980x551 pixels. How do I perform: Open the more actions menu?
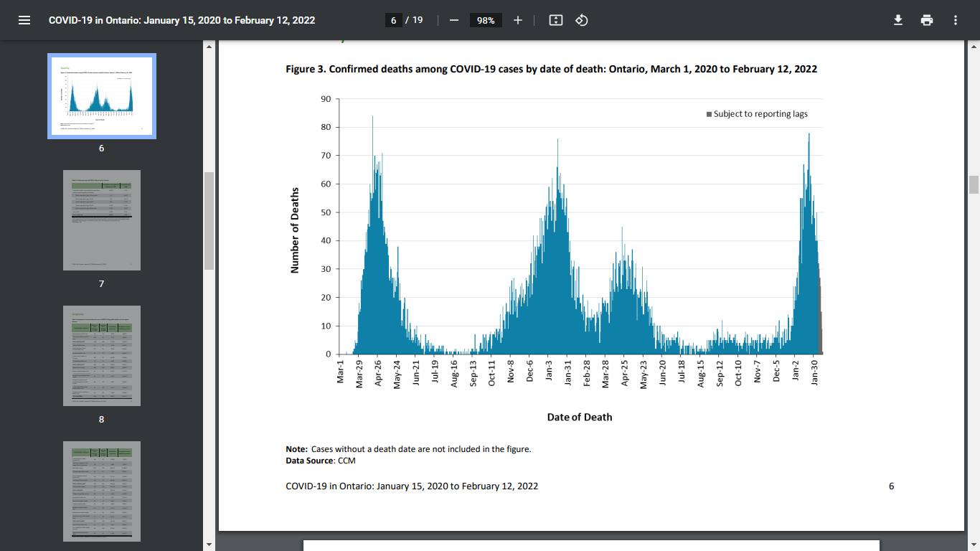956,20
